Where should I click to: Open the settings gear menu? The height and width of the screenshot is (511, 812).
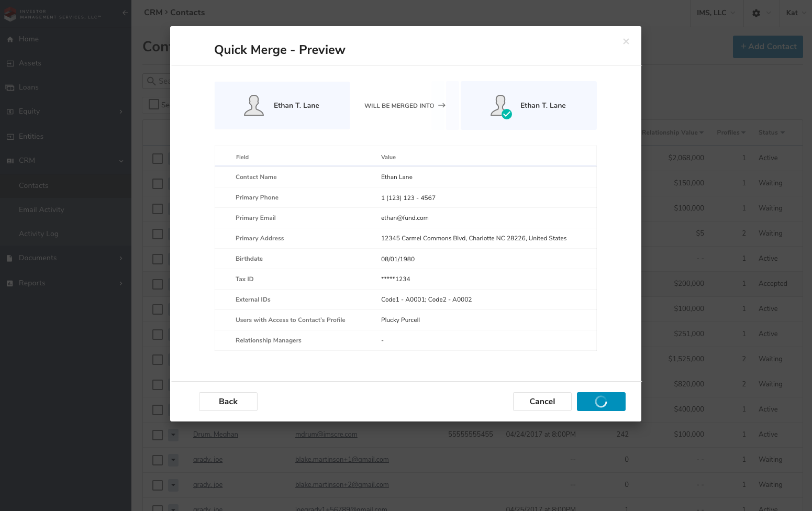point(761,13)
